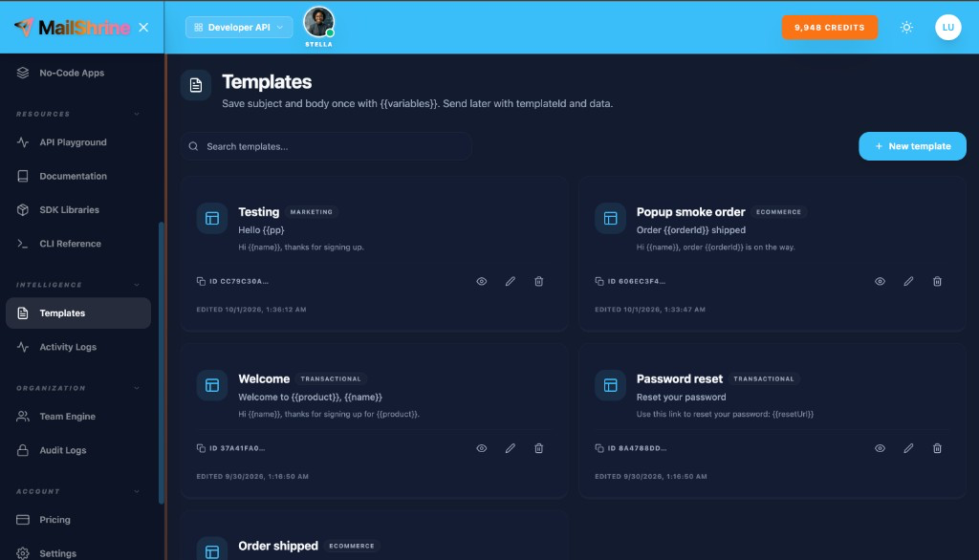
Task: Click the Welcome template title
Action: [x=264, y=379]
